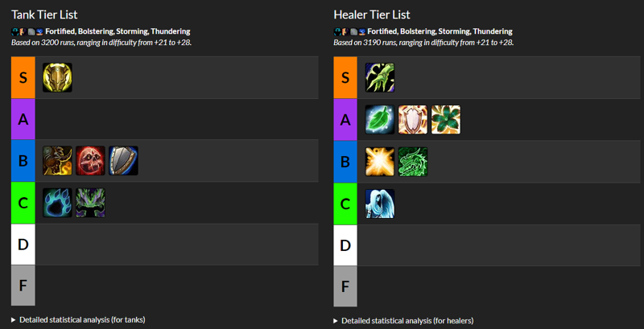
Task: Click the healer S tier green claw icon
Action: pyautogui.click(x=380, y=77)
